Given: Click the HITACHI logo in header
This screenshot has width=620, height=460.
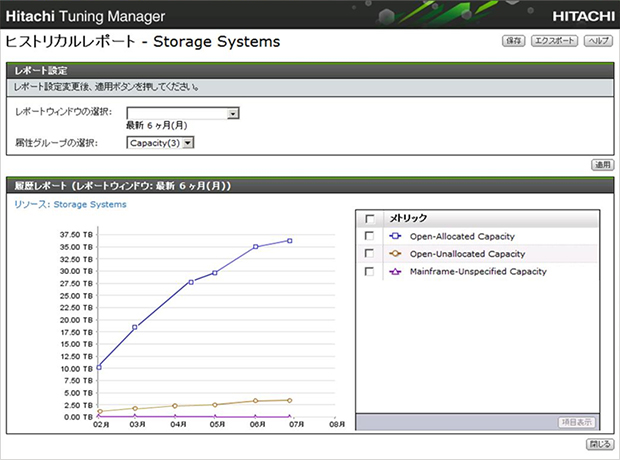Looking at the screenshot, I should click(580, 17).
